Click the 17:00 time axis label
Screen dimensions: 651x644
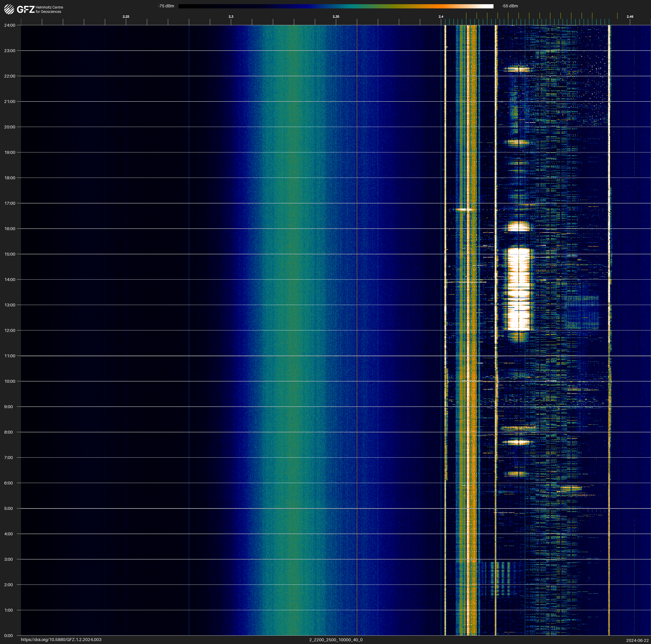[x=10, y=203]
